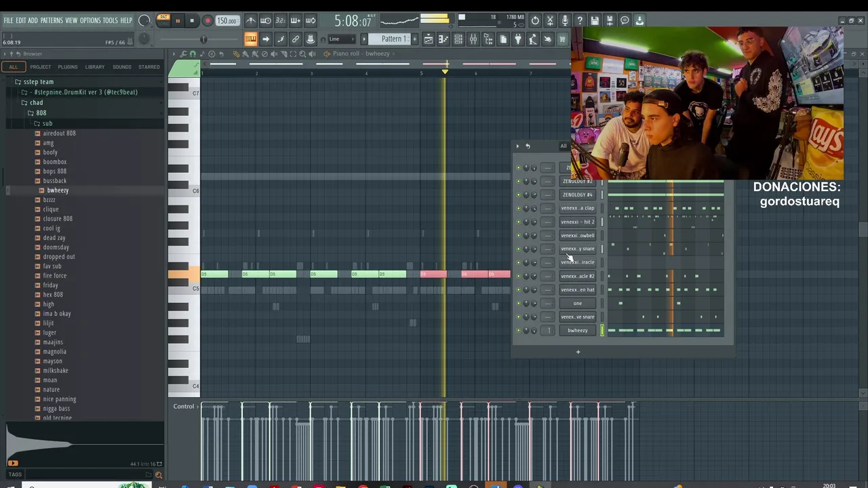
Task: Open the piano roll view icon
Action: coord(443,39)
